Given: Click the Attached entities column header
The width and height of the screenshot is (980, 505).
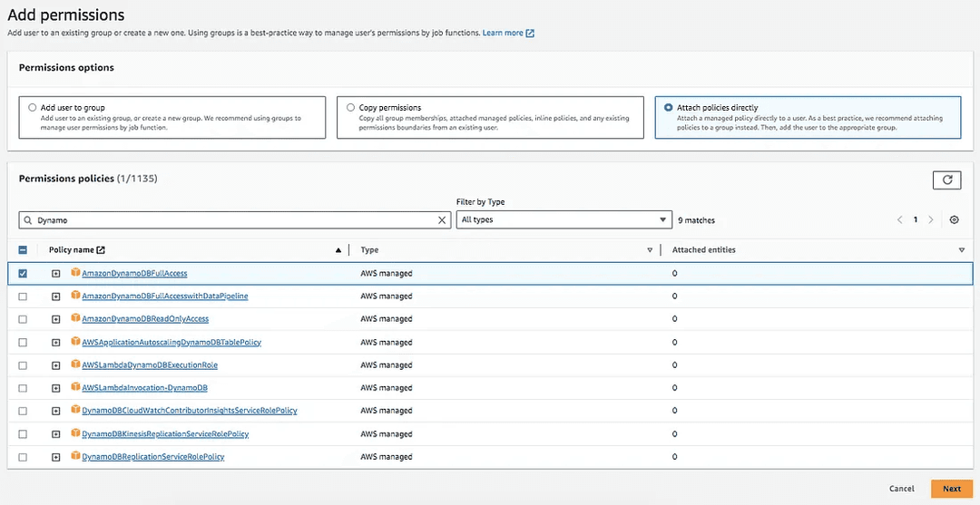Looking at the screenshot, I should 704,249.
